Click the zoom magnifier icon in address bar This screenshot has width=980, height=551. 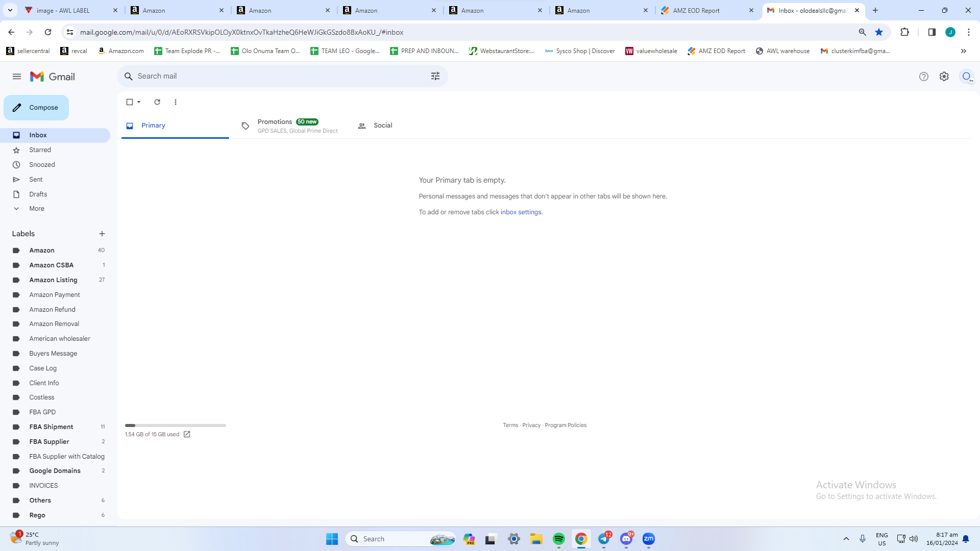pos(863,32)
